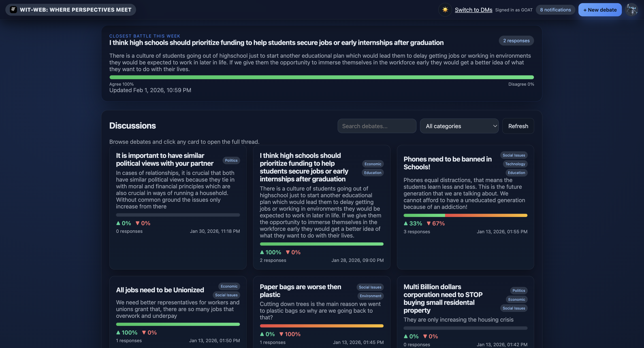Viewport: 644px width, 348px height.
Task: Toggle the theme using the sun icon
Action: [x=445, y=10]
